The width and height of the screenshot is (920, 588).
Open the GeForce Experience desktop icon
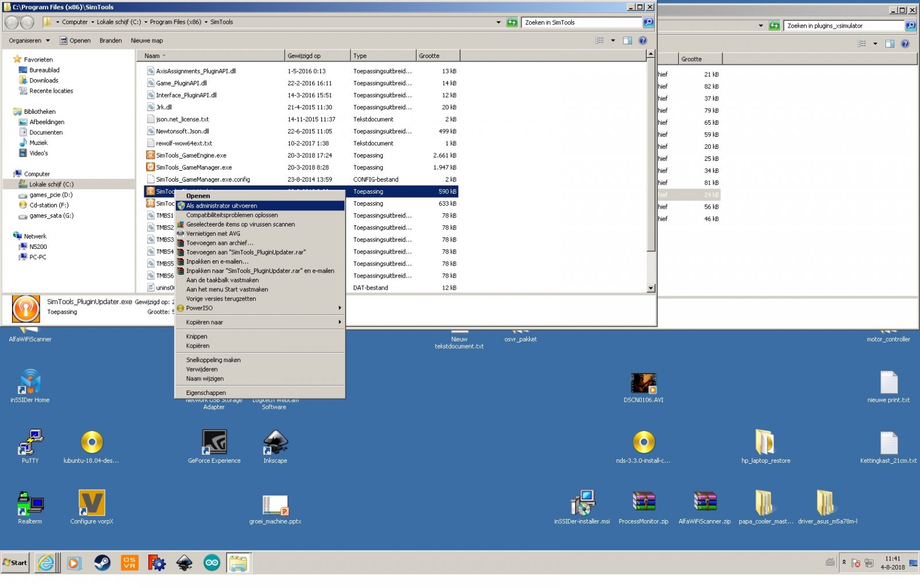(x=214, y=446)
